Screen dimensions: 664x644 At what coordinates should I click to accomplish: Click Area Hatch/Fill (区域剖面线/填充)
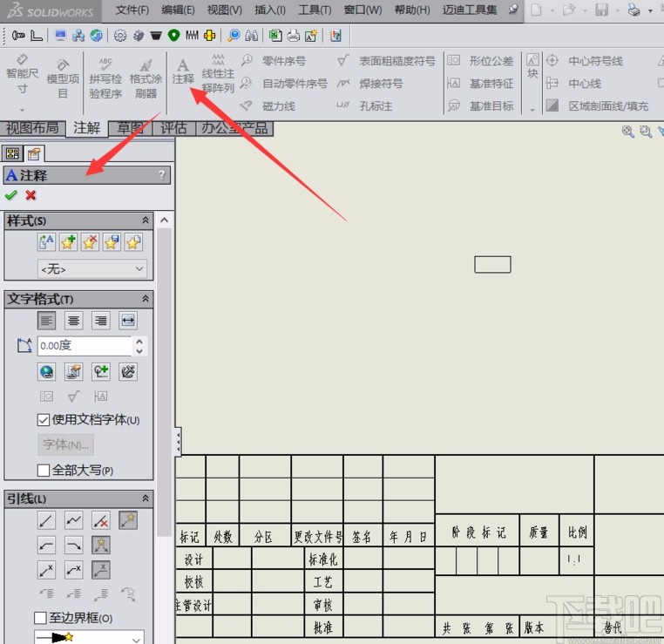[x=597, y=105]
